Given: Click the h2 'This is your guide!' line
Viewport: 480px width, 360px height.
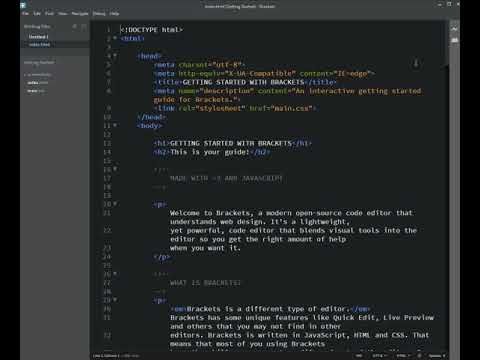Looking at the screenshot, I should click(212, 152).
